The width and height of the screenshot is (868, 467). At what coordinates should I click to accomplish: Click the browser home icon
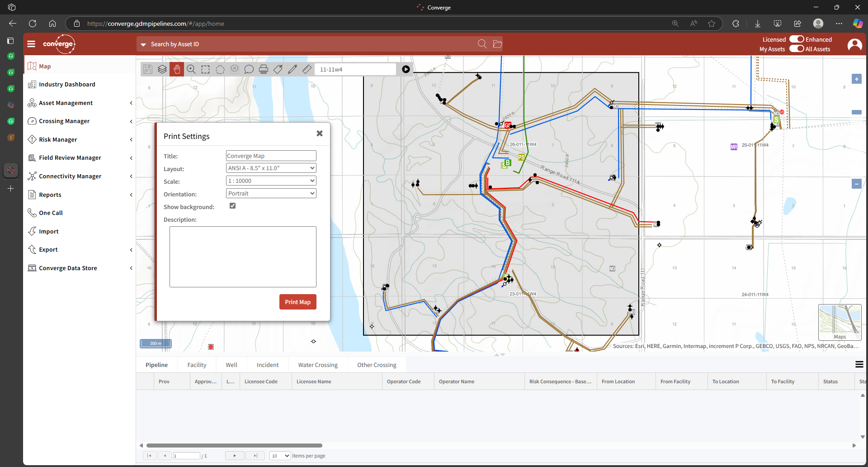click(x=52, y=24)
